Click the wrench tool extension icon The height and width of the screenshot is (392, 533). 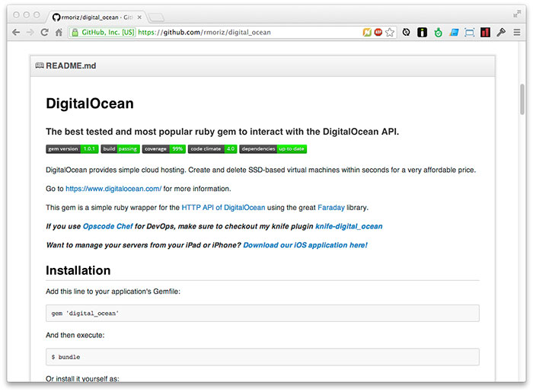point(501,32)
